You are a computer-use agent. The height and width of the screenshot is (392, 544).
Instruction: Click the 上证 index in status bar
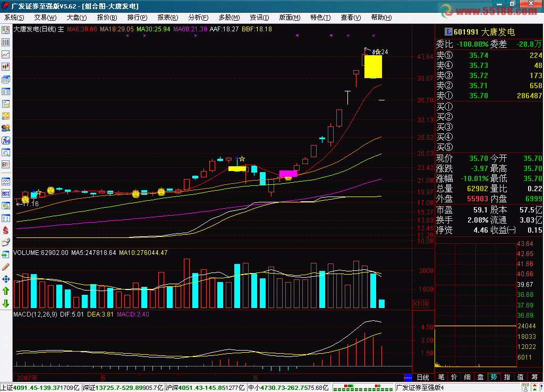coord(40,388)
